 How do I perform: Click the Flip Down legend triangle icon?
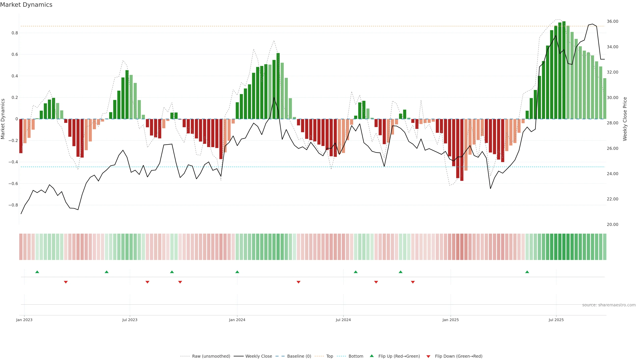pos(428,356)
